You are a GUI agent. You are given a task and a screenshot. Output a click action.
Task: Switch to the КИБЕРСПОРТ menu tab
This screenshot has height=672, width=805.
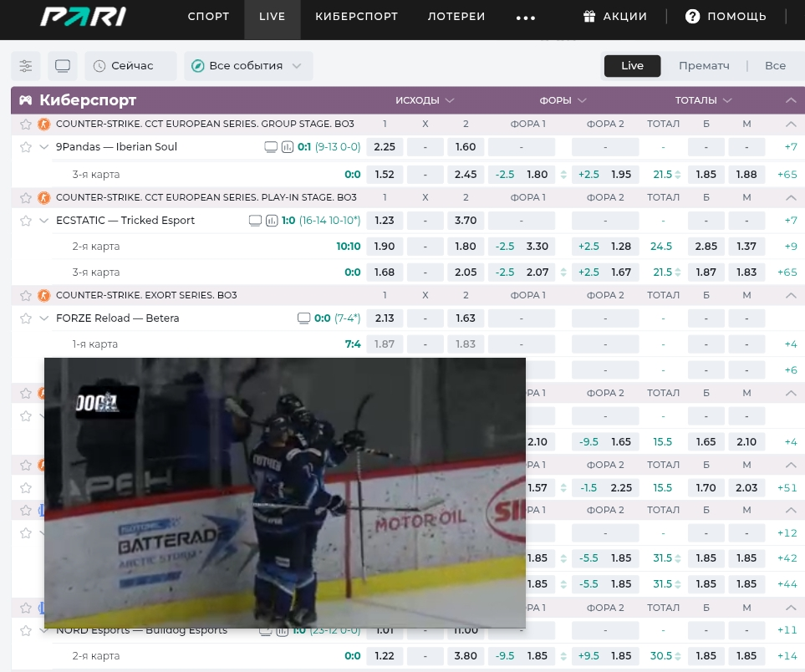(356, 17)
